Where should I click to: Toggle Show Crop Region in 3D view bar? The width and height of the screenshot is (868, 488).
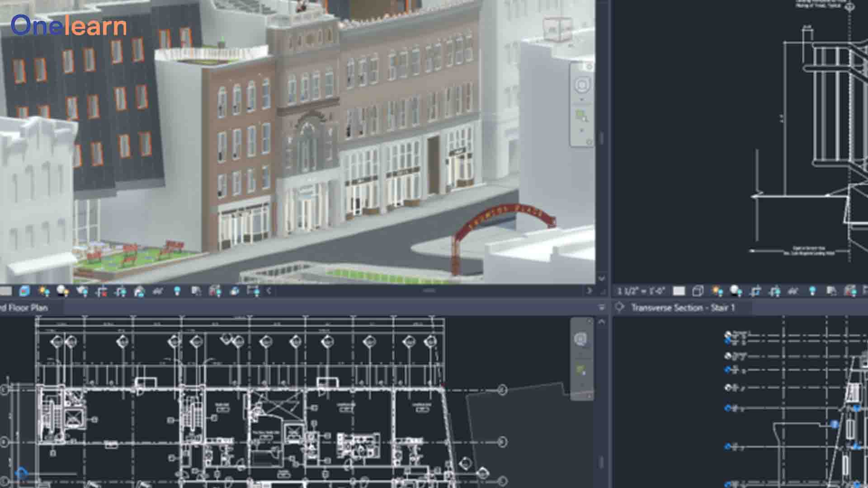(120, 291)
